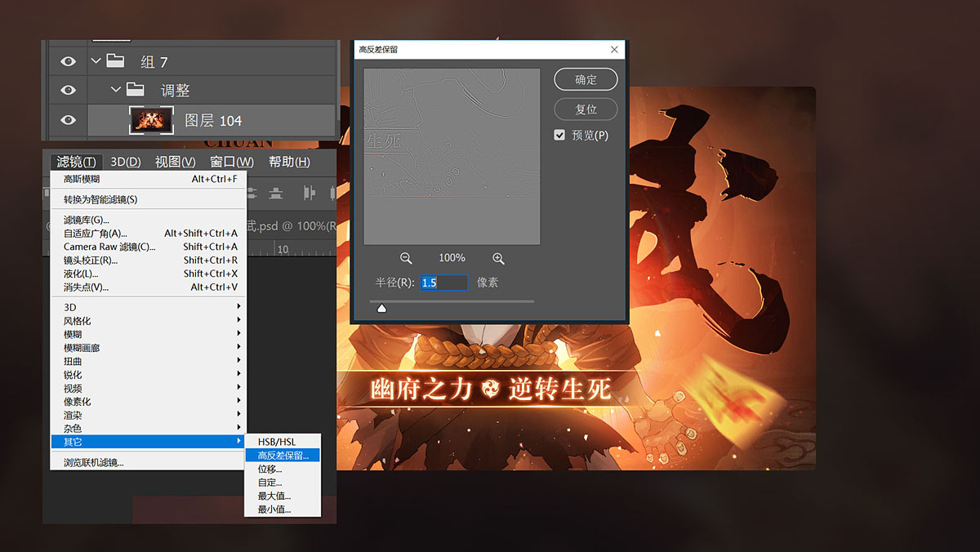Click the folder icon of 组 7
This screenshot has width=980, height=552.
pos(116,60)
